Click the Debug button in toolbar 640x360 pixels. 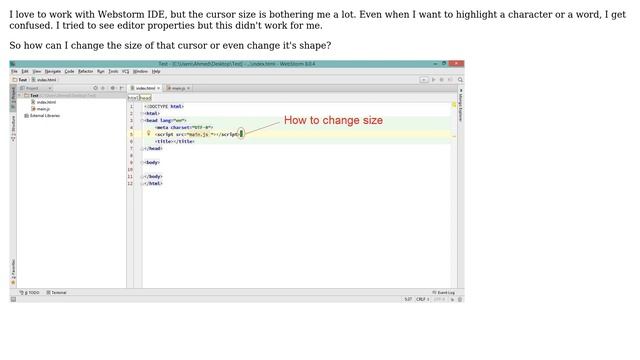[442, 80]
